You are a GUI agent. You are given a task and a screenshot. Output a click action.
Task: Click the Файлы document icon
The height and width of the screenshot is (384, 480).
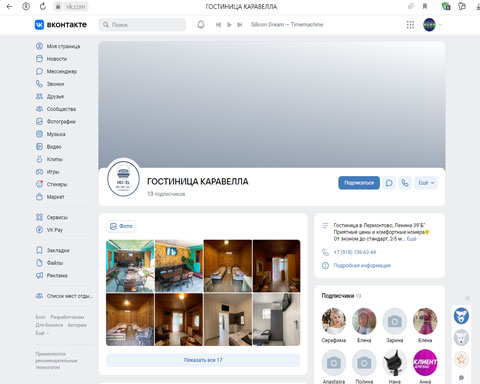point(39,263)
